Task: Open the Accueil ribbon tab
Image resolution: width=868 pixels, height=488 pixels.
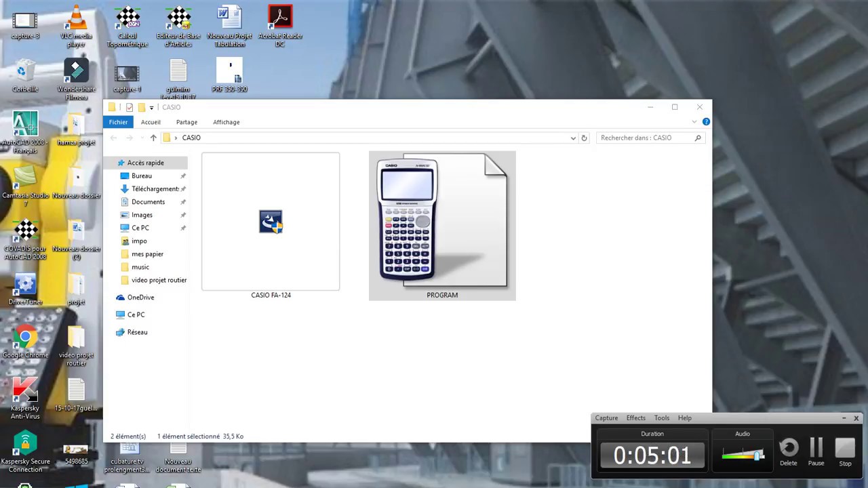Action: pyautogui.click(x=151, y=122)
